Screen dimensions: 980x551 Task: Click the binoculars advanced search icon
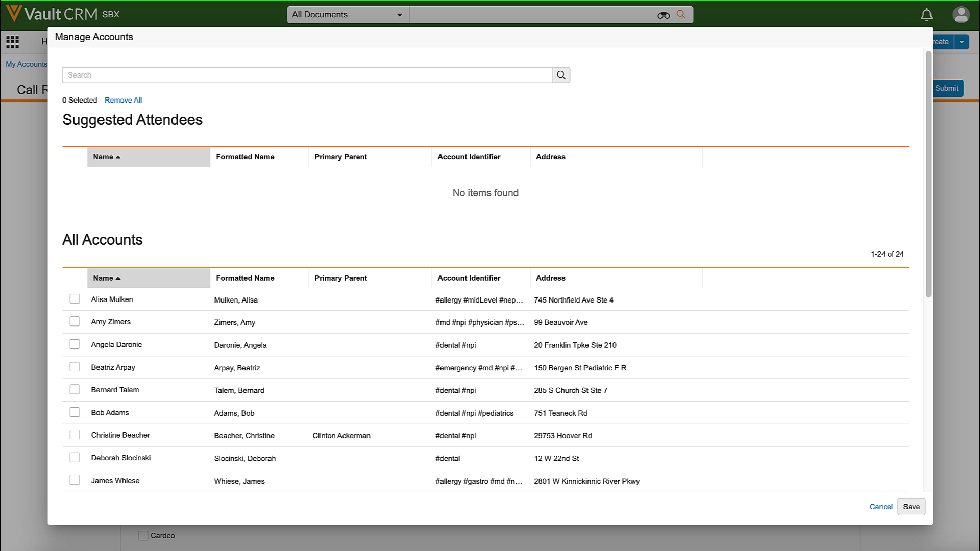click(x=663, y=15)
